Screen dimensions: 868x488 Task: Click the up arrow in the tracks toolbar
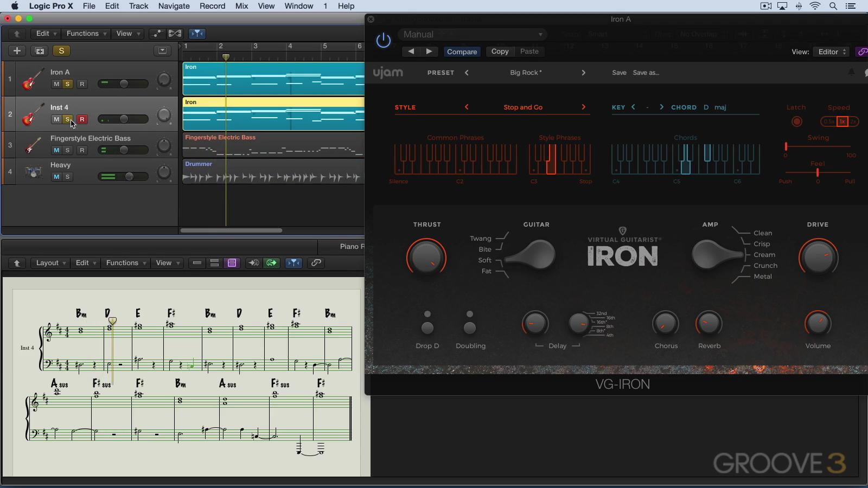coord(17,34)
